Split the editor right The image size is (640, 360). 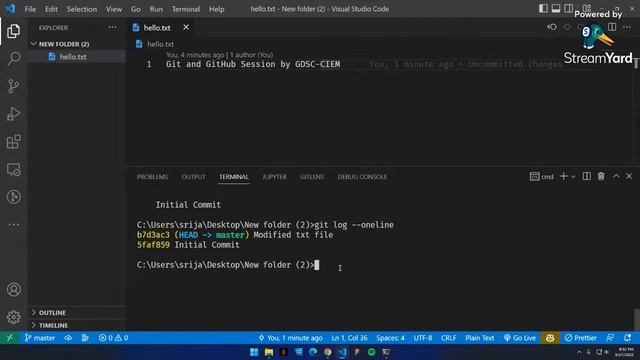pyautogui.click(x=612, y=27)
